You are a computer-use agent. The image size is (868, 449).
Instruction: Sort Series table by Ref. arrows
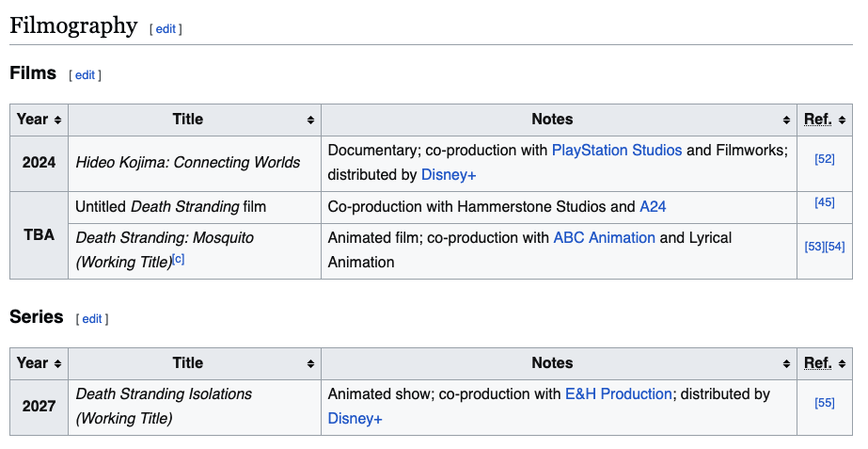[842, 363]
